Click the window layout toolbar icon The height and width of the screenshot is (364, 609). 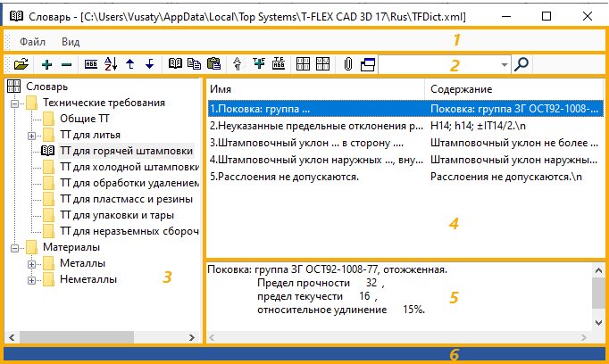[x=368, y=64]
